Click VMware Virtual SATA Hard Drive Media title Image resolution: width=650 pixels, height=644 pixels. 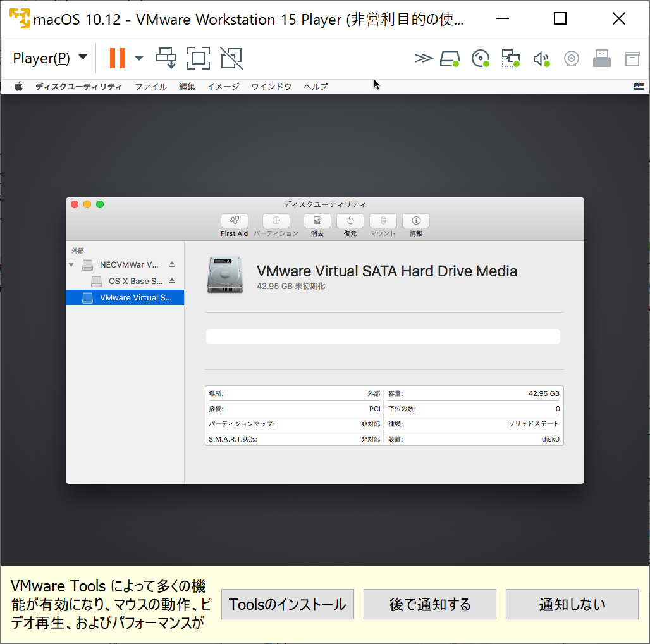(387, 271)
